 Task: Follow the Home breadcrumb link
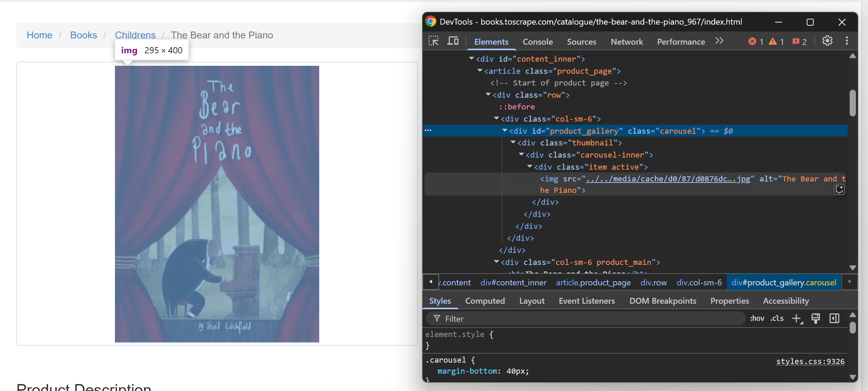tap(39, 35)
